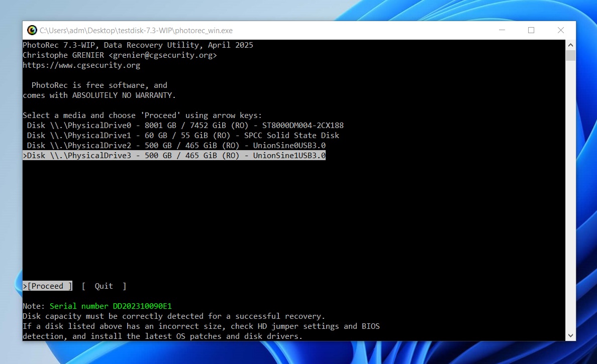Click the green serial number DD202310090E1

click(111, 306)
